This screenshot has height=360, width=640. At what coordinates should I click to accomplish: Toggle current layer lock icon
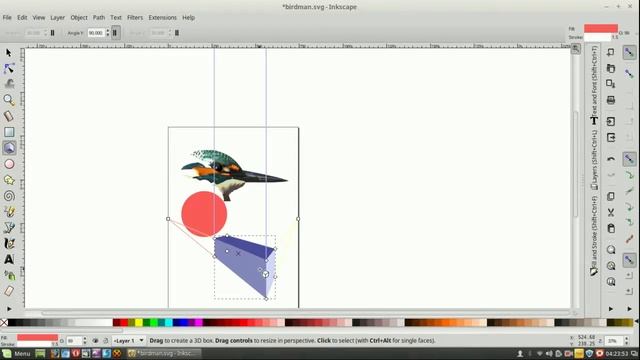pos(105,340)
